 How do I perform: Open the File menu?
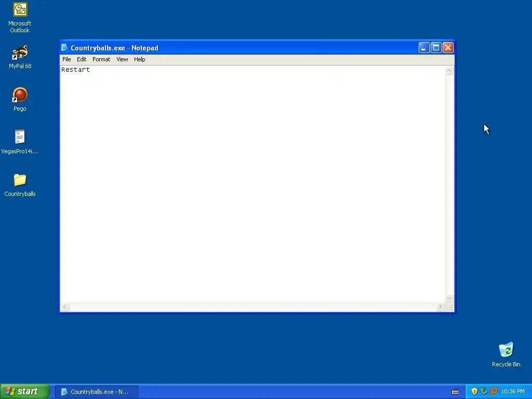point(66,59)
